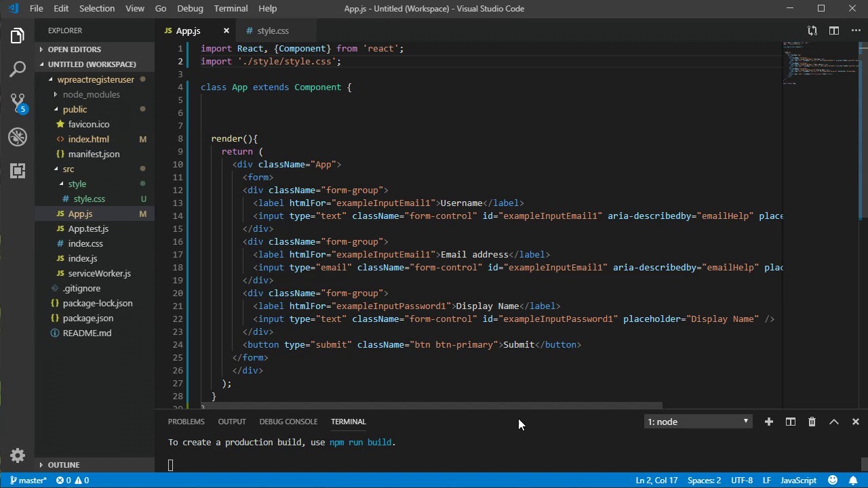Open the View menu
The image size is (868, 488).
click(x=135, y=8)
